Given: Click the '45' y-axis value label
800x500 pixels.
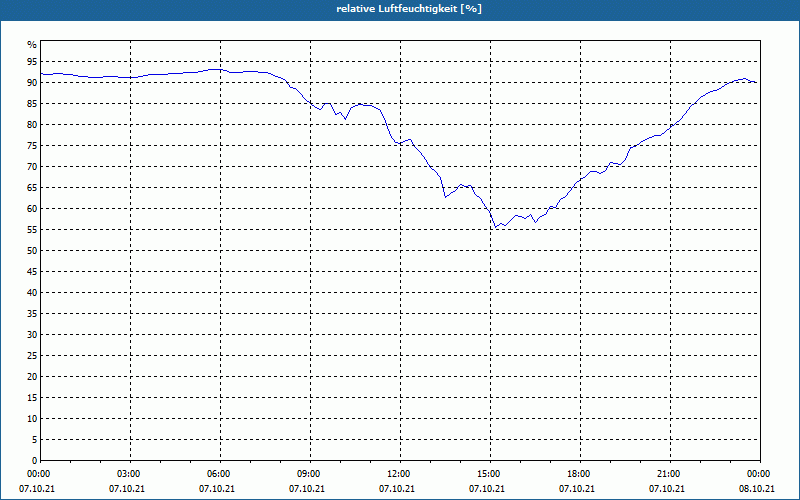Looking at the screenshot, I should pos(32,271).
